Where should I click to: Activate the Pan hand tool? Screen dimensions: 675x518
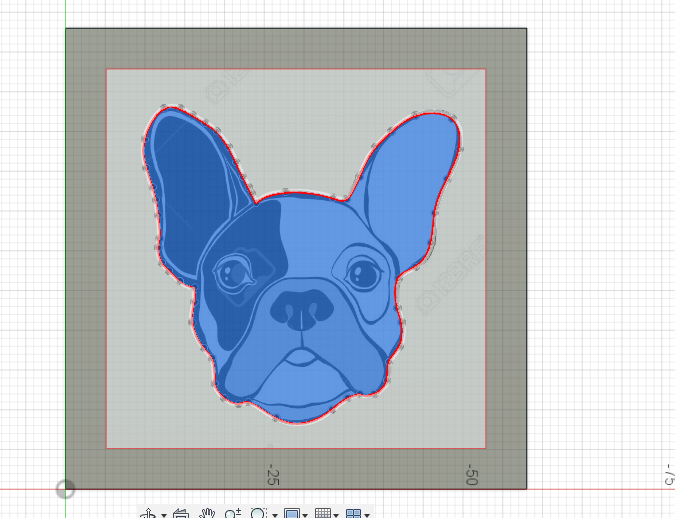pyautogui.click(x=207, y=514)
